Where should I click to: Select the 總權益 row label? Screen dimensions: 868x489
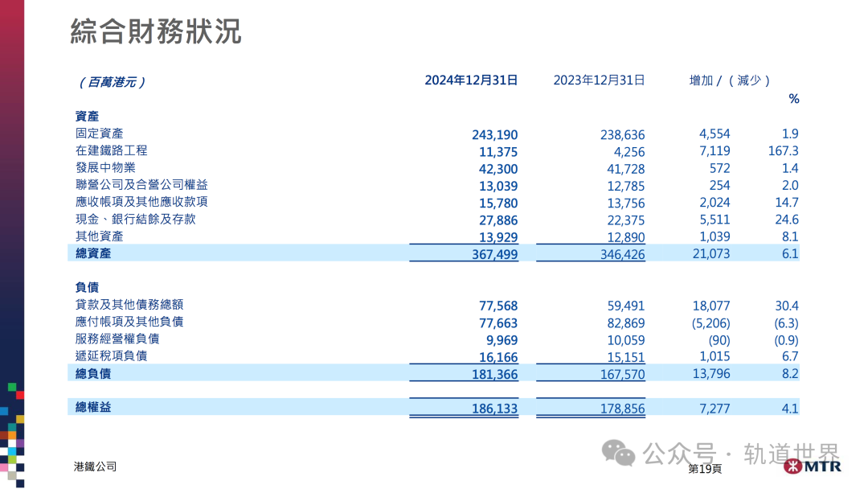click(93, 408)
